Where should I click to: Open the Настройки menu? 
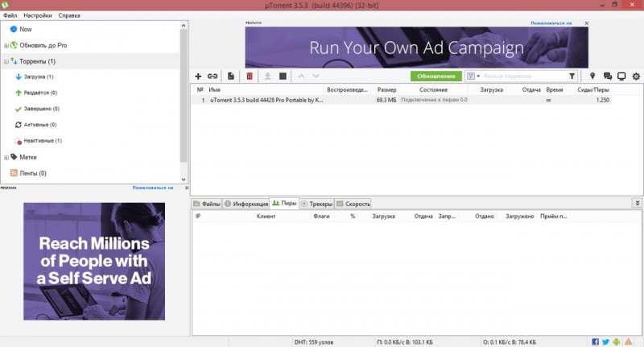[x=37, y=15]
